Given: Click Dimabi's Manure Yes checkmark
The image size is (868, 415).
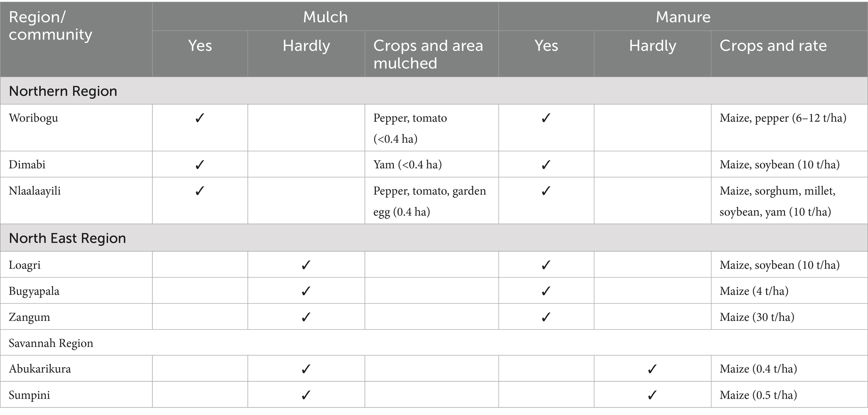Looking at the screenshot, I should [x=545, y=165].
